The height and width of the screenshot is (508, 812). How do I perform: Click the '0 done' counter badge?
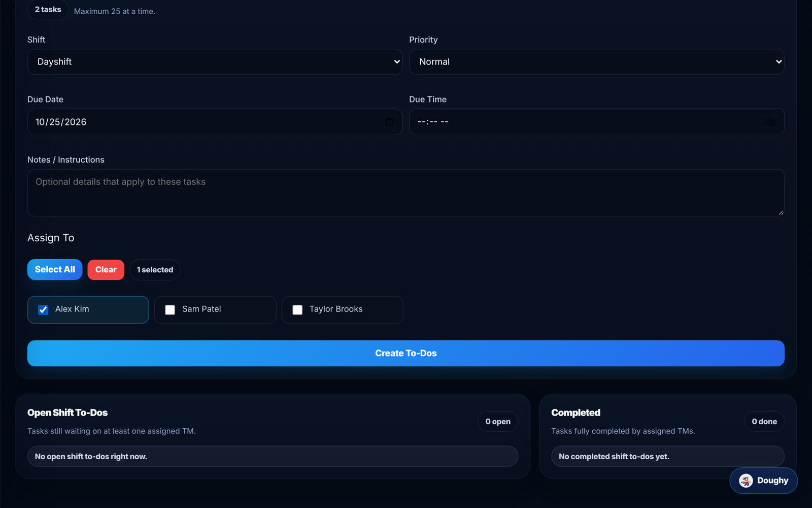point(764,422)
